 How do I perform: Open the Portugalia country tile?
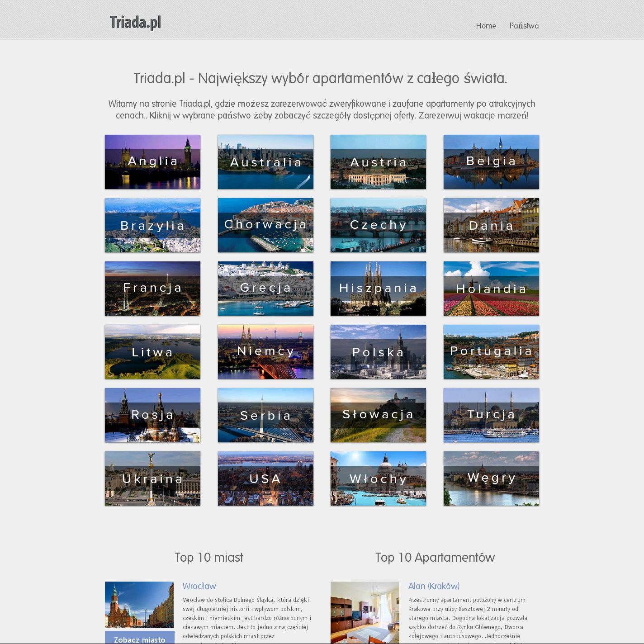pyautogui.click(x=491, y=352)
